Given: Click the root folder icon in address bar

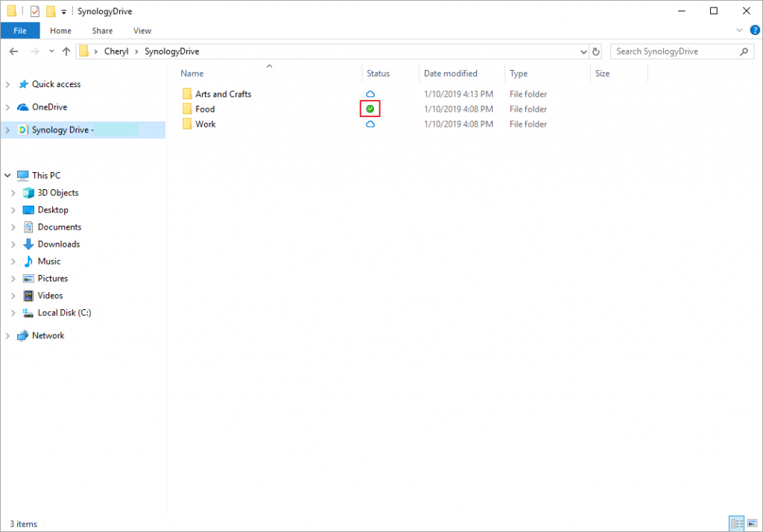Looking at the screenshot, I should [x=83, y=51].
